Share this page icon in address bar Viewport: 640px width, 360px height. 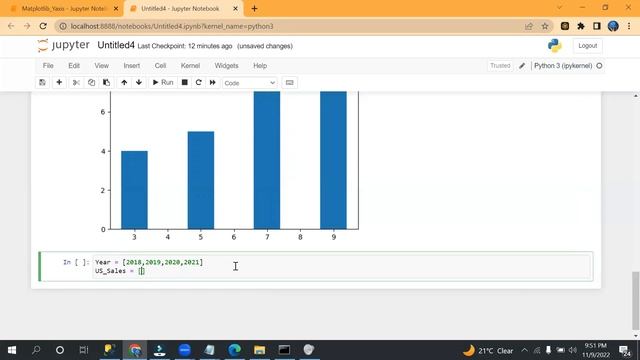point(529,26)
